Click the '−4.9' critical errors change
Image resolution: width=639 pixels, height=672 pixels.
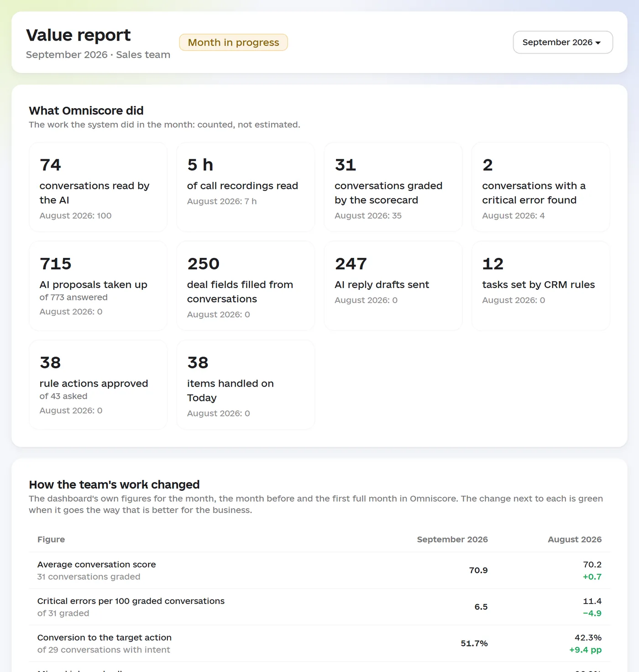coord(592,613)
